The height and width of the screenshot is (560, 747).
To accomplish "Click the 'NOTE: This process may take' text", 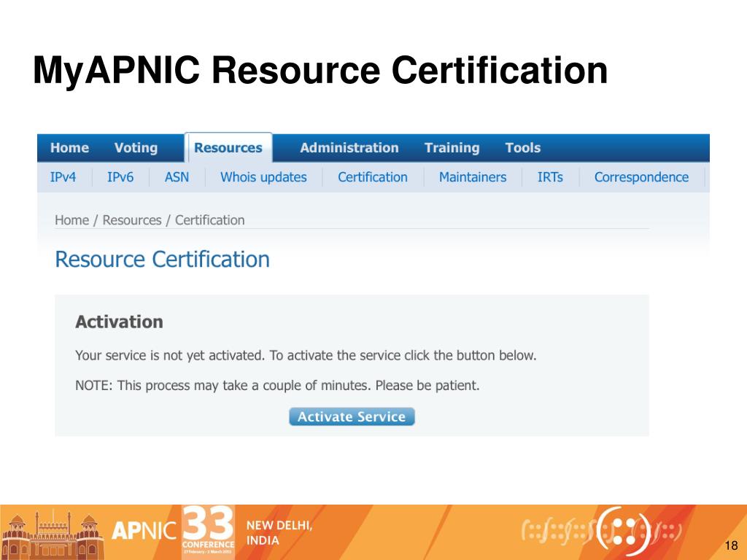I will coord(277,385).
